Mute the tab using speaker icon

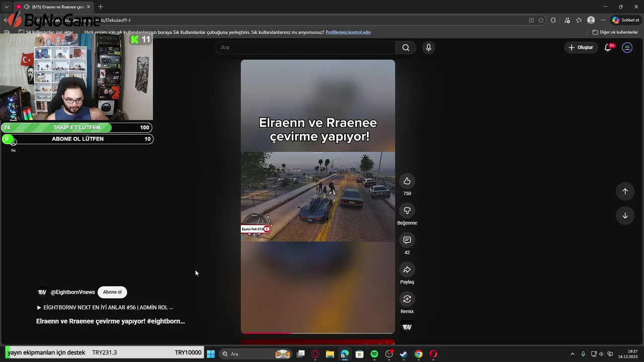pos(26,7)
